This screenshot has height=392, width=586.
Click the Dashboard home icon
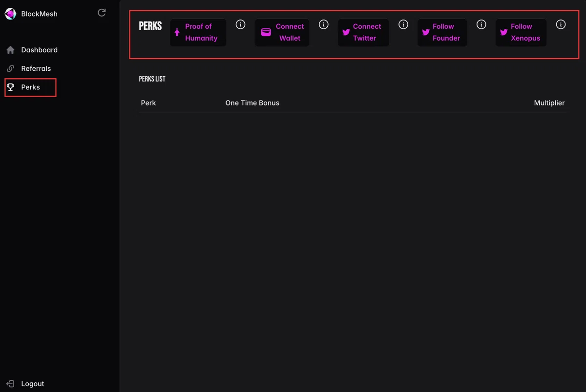click(x=10, y=50)
